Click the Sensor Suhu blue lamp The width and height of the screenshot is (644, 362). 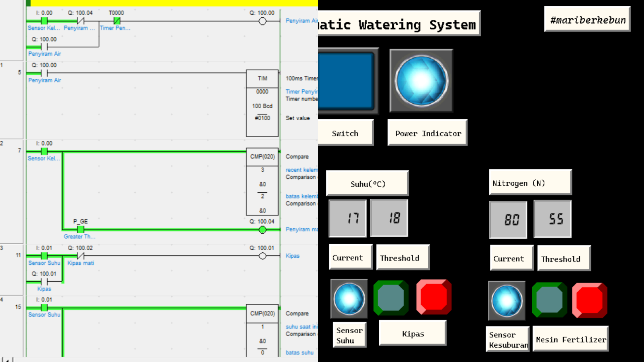[x=349, y=299]
